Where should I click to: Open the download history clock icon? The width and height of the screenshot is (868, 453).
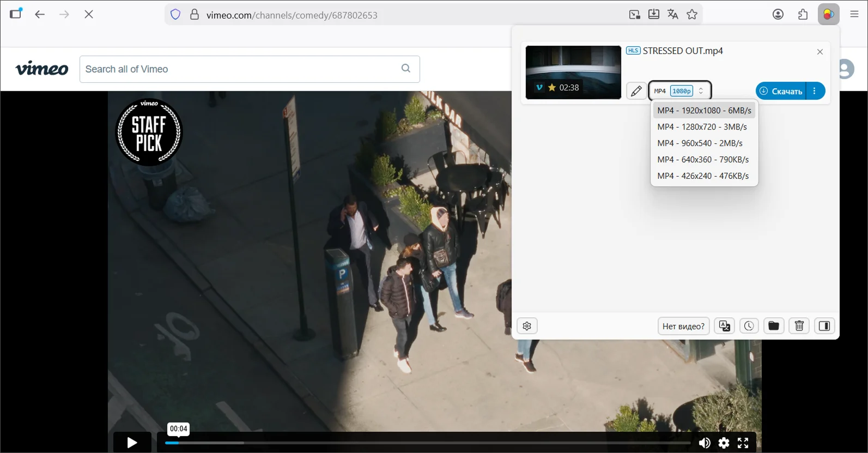point(749,326)
